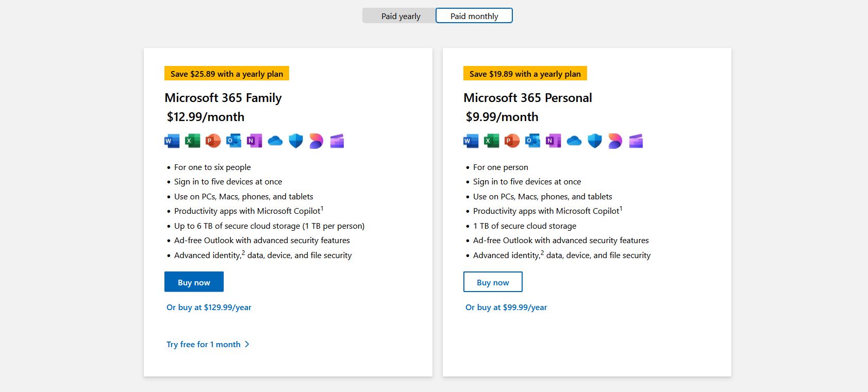The height and width of the screenshot is (392, 868).
Task: Click the Defender shield icon in Personal plan
Action: click(594, 141)
